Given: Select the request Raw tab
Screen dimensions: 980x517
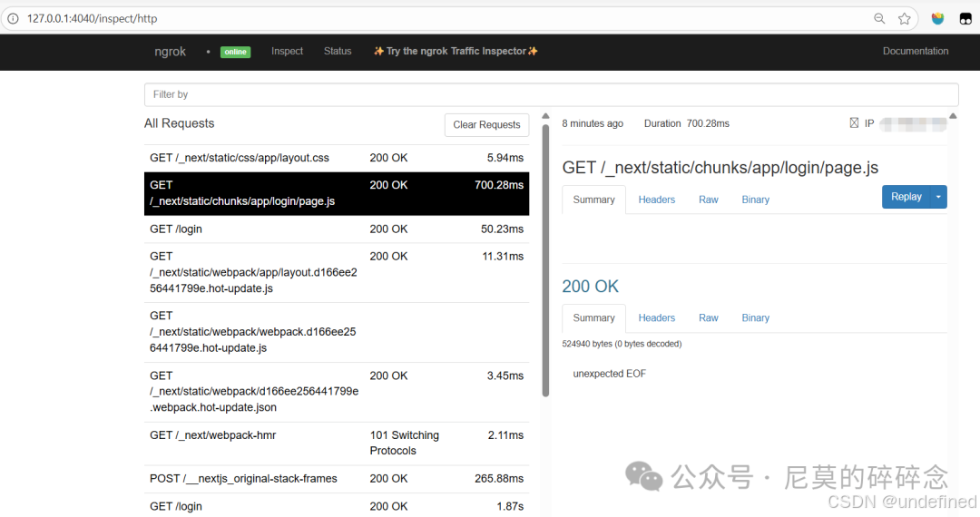Looking at the screenshot, I should tap(708, 200).
